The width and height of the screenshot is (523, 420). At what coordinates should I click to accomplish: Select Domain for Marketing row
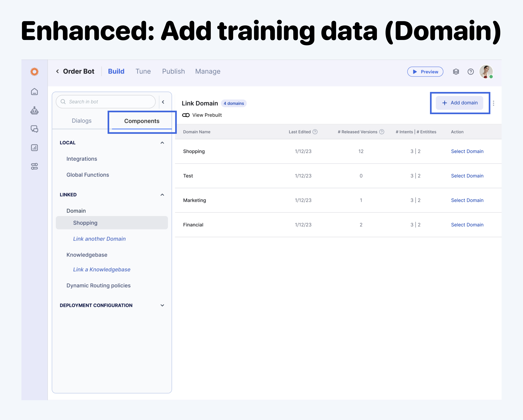(467, 200)
